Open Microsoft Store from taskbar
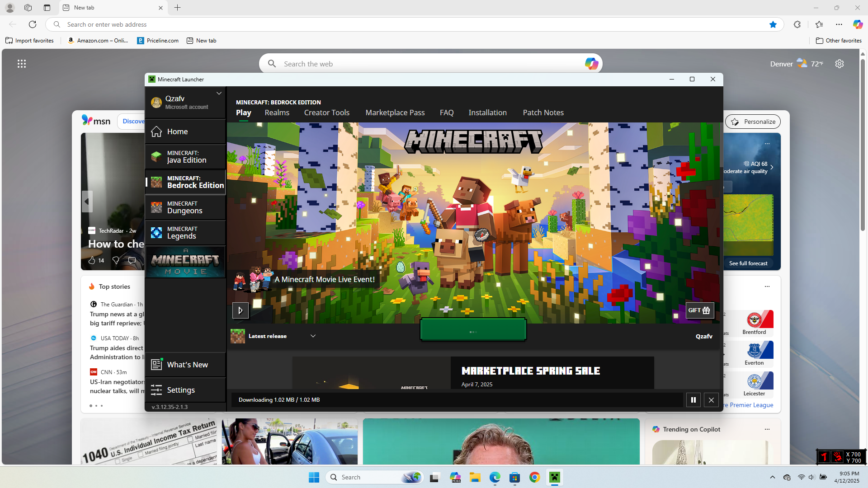Screen dimensions: 868x488 point(514,477)
